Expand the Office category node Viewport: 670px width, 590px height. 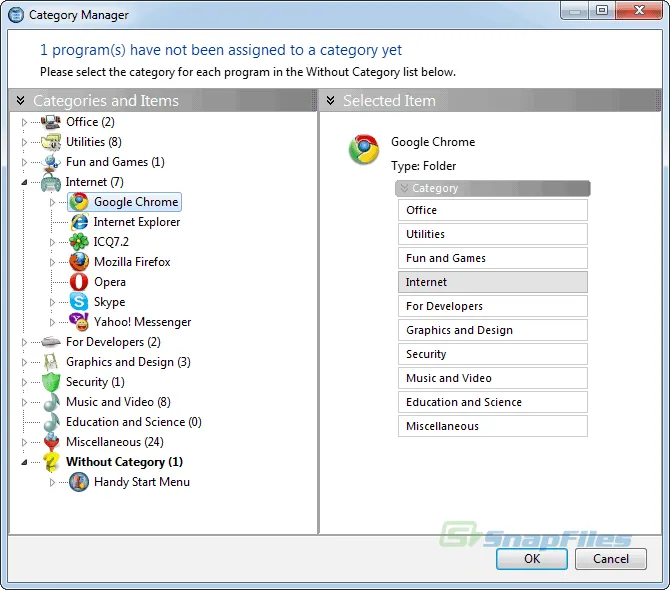click(24, 123)
